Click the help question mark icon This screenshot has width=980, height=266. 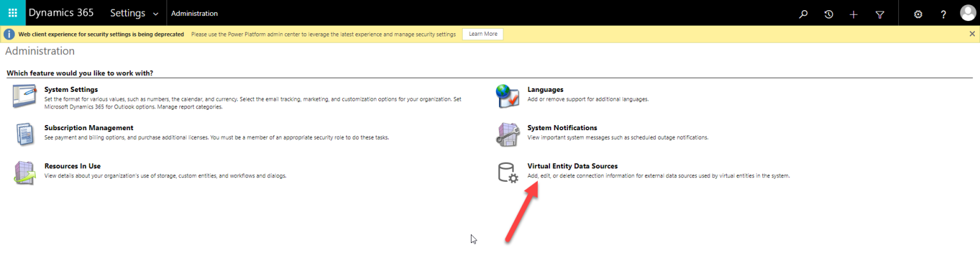point(944,13)
